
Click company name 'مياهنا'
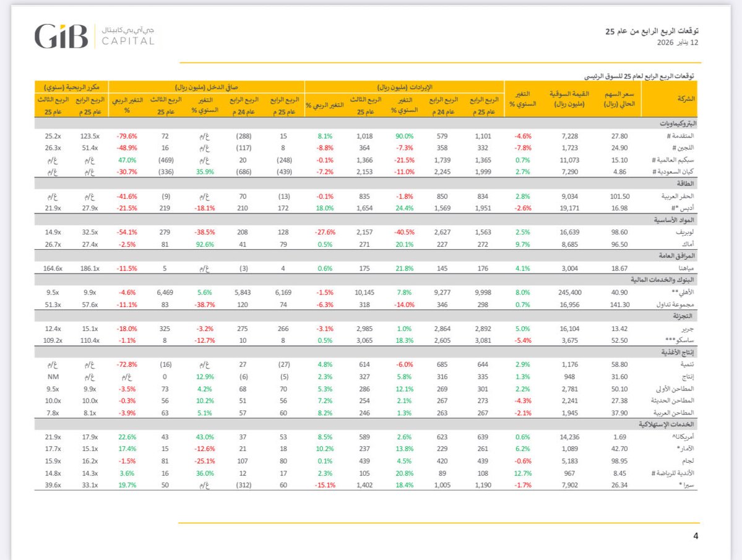click(x=686, y=269)
